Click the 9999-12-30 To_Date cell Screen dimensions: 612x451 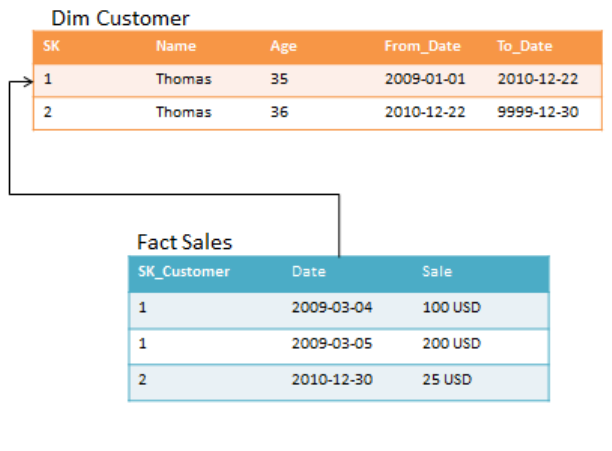(537, 112)
